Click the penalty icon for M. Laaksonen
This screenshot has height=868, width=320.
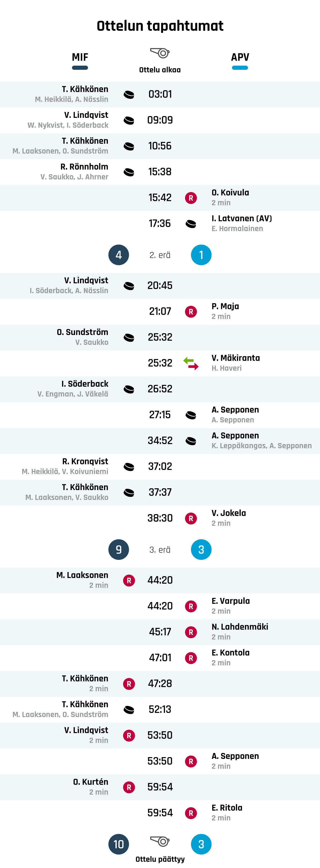coord(129,581)
